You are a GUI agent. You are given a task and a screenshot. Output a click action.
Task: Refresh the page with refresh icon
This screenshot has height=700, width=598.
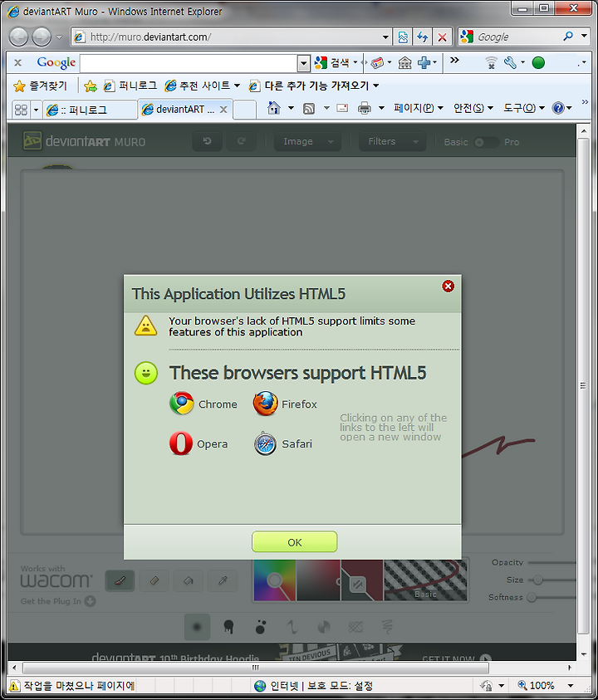pyautogui.click(x=422, y=37)
